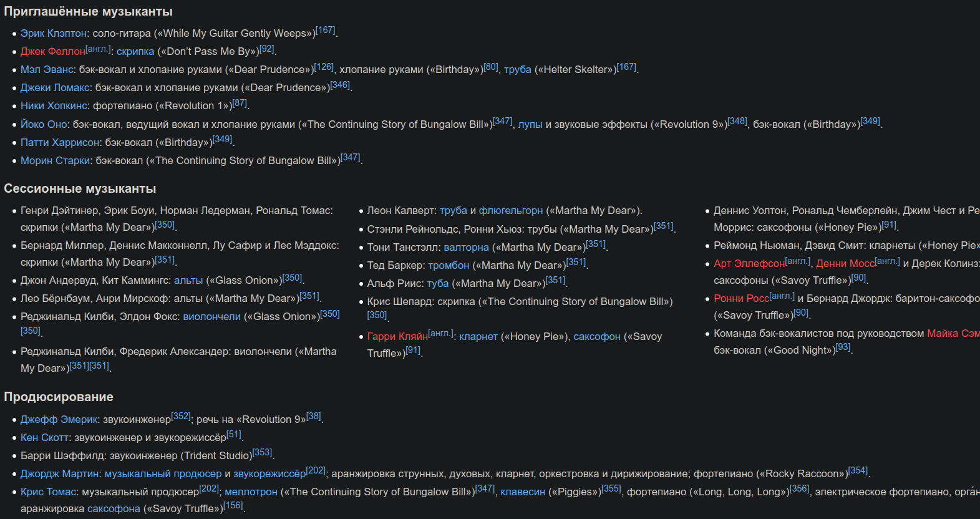Click footnote [355] after Piggies
Image resolution: width=980 pixels, height=519 pixels.
[x=611, y=489]
